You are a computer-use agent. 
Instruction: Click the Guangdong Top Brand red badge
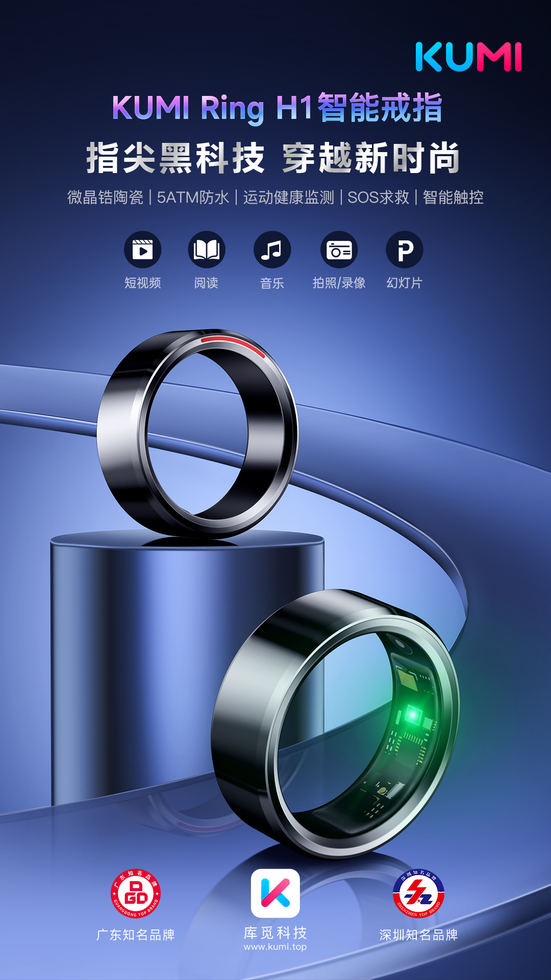click(x=136, y=893)
